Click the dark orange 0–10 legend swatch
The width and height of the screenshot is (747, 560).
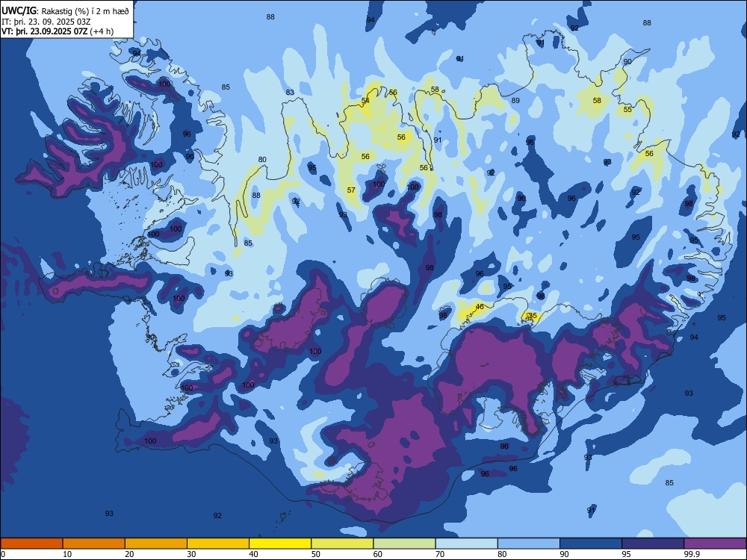pyautogui.click(x=31, y=544)
